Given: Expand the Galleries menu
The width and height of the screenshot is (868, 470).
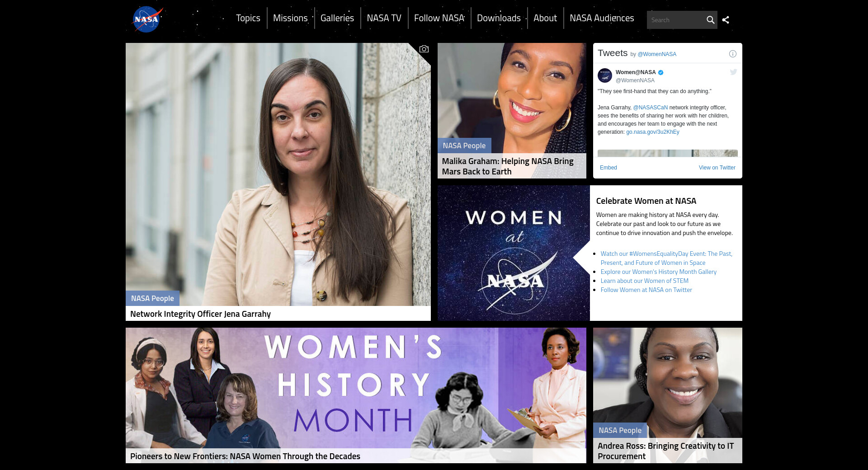Looking at the screenshot, I should (x=337, y=18).
